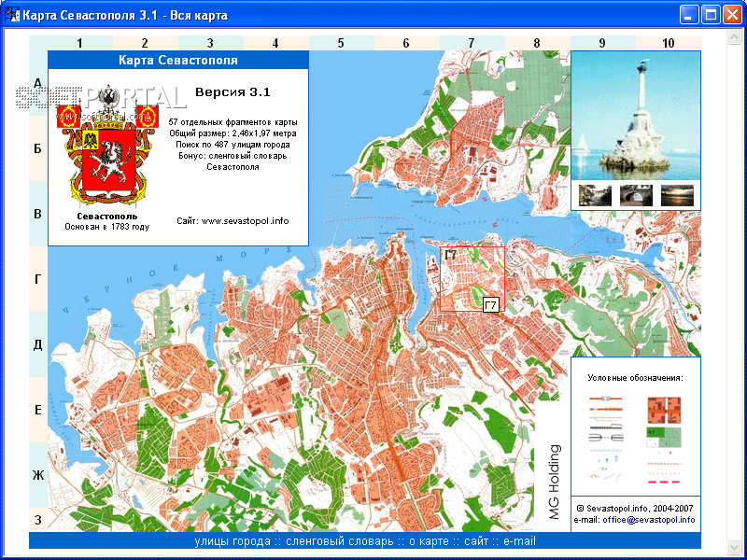
Task: Select row header Б
Action: 38,148
